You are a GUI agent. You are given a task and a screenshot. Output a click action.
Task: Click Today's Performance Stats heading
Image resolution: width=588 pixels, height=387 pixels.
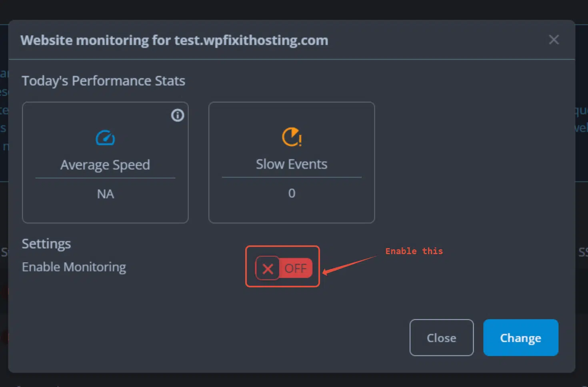point(104,81)
